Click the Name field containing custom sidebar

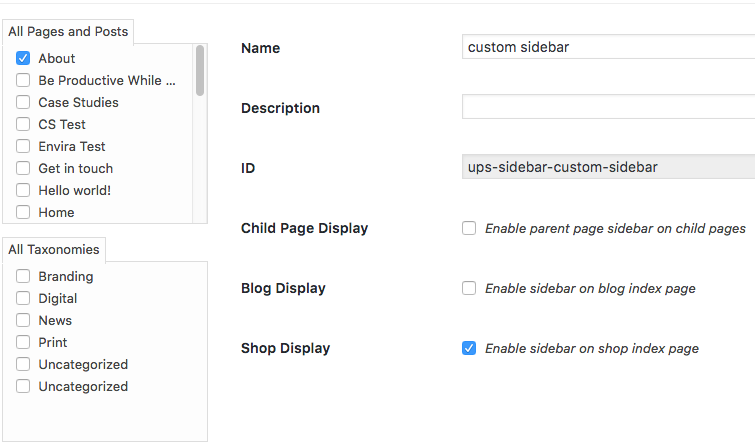point(608,47)
